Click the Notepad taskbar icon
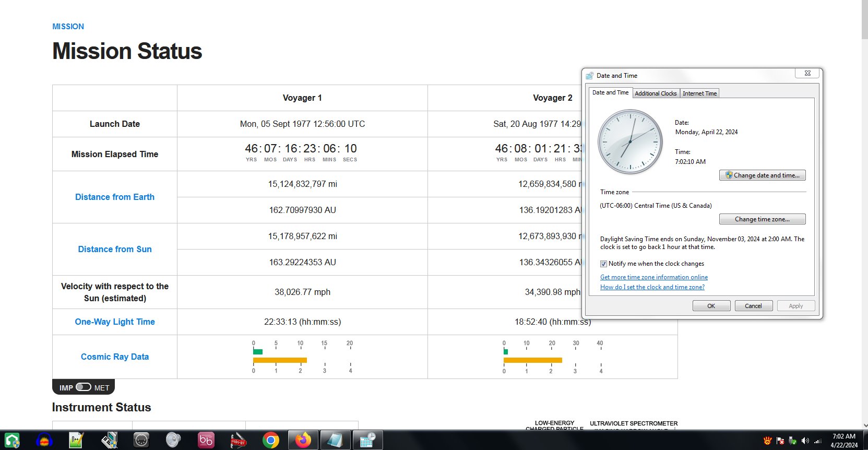The image size is (868, 450). [x=335, y=441]
